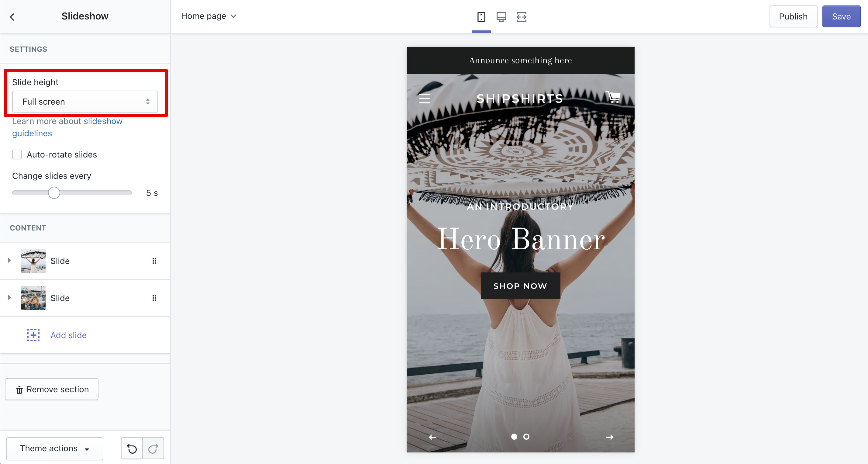The width and height of the screenshot is (868, 464).
Task: Click next slide arrow in preview
Action: (609, 437)
